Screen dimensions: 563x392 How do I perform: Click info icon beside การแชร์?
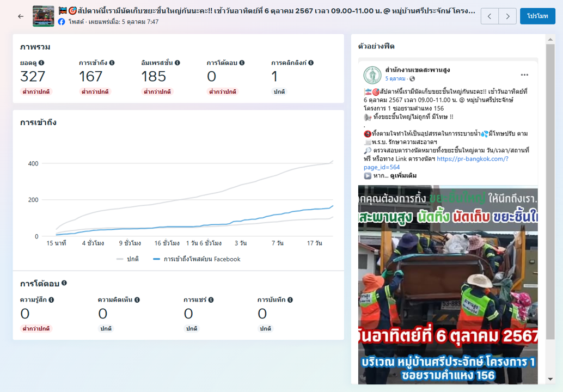[x=211, y=300]
